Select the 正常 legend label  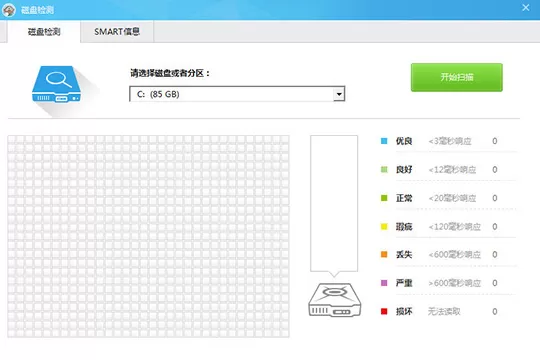click(x=404, y=198)
